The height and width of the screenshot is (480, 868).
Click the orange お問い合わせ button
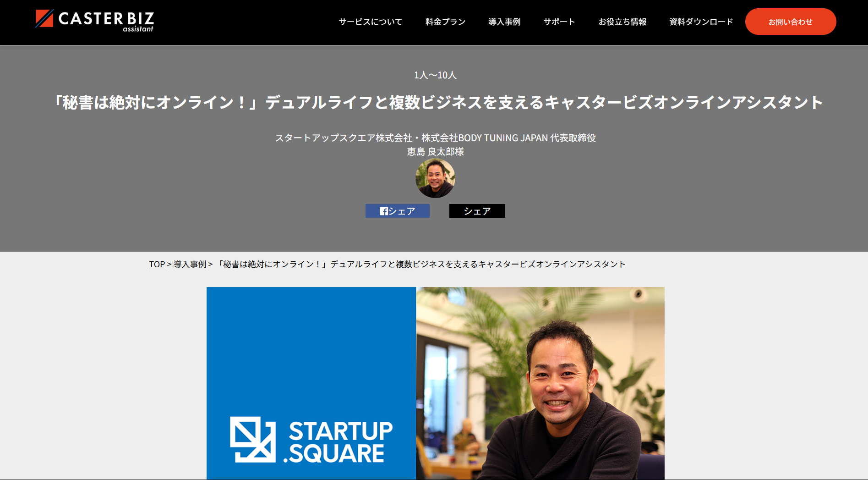click(791, 22)
